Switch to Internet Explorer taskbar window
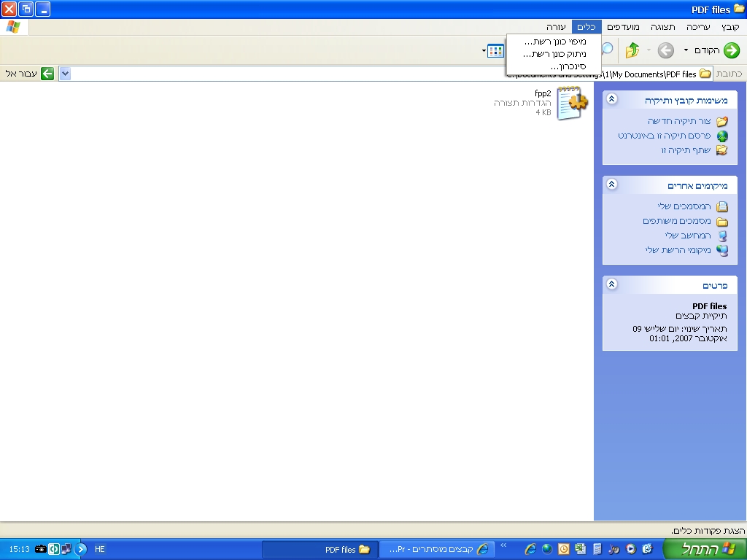 click(436, 550)
